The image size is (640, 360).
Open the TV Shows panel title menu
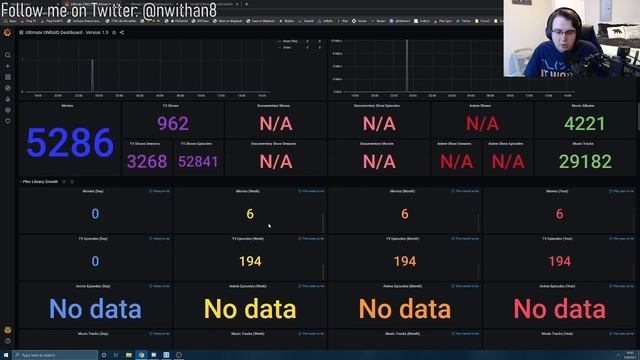click(x=171, y=106)
